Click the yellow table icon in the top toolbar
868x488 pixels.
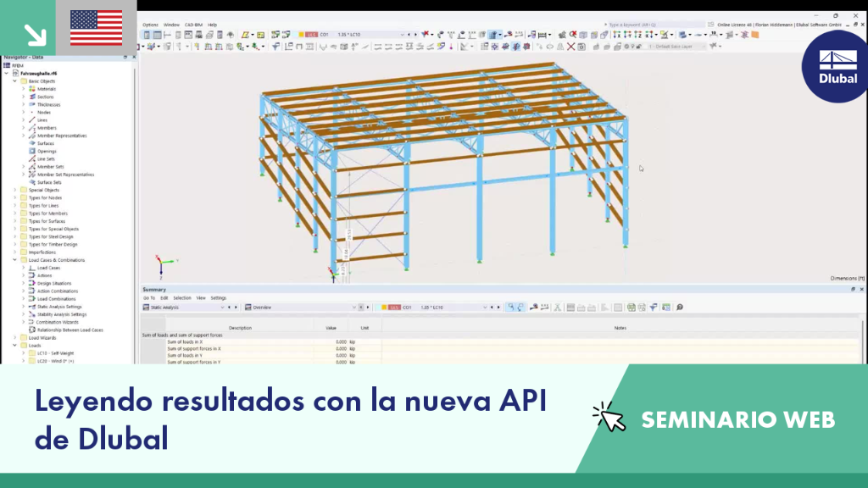coord(261,35)
